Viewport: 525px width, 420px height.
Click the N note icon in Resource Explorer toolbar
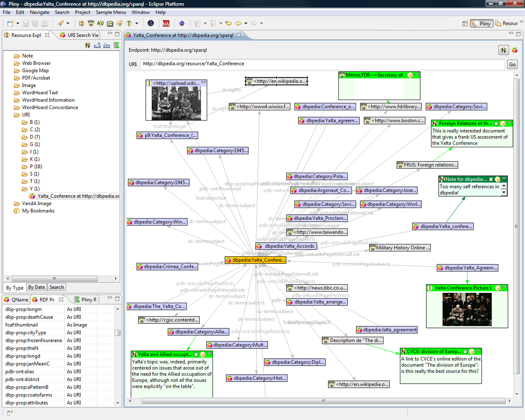[x=88, y=45]
